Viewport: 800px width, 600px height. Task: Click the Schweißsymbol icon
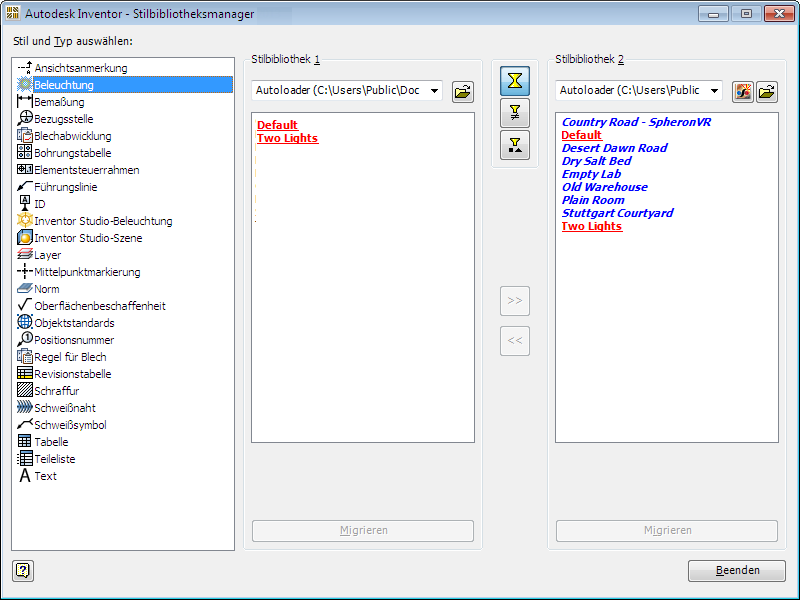point(24,424)
